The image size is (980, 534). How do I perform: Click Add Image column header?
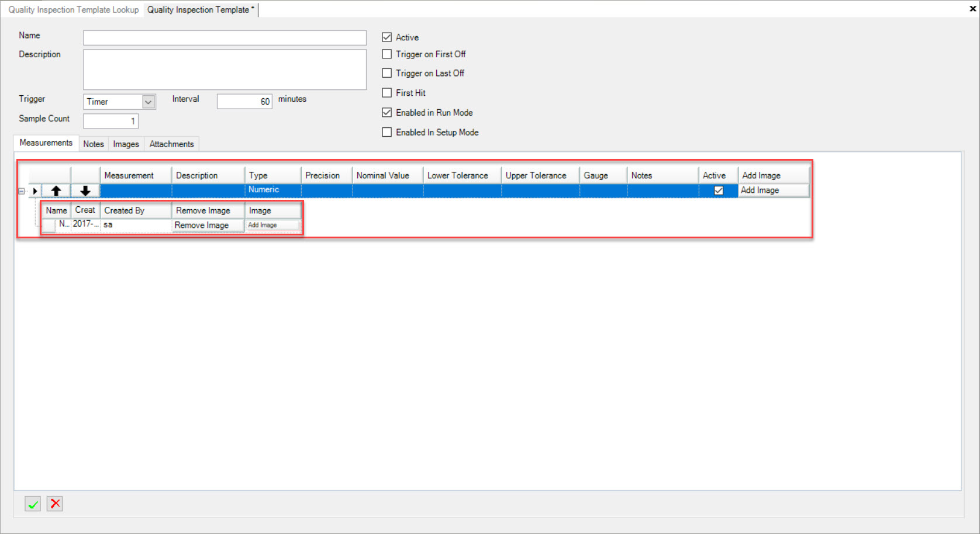click(x=774, y=175)
